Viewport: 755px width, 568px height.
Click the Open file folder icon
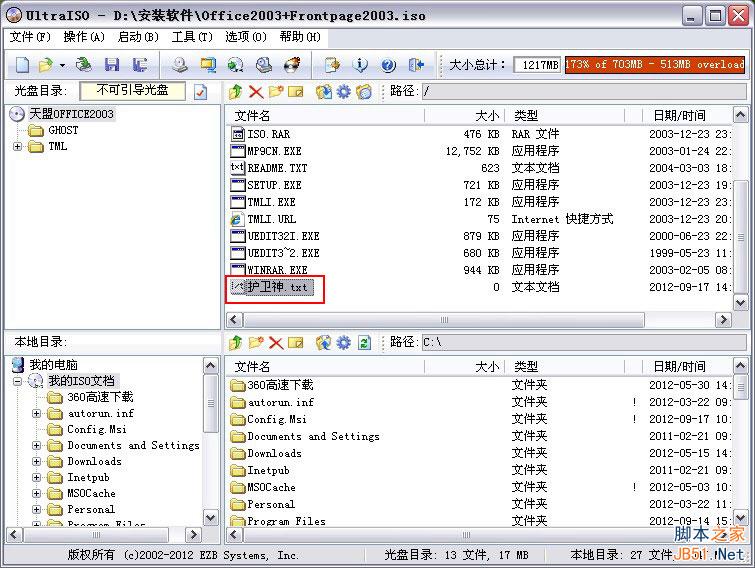pyautogui.click(x=46, y=65)
